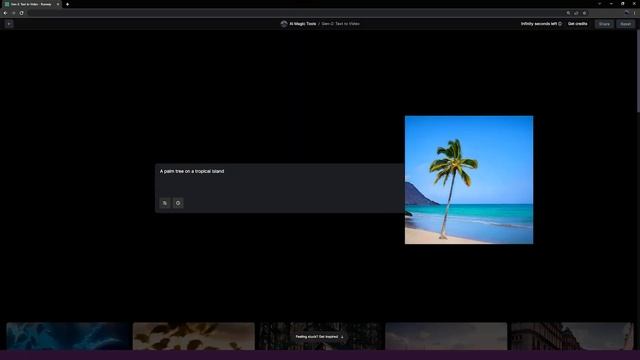Click Gen-2: Text to Video breadcrumb title
Image resolution: width=640 pixels, height=360 pixels.
coord(340,24)
